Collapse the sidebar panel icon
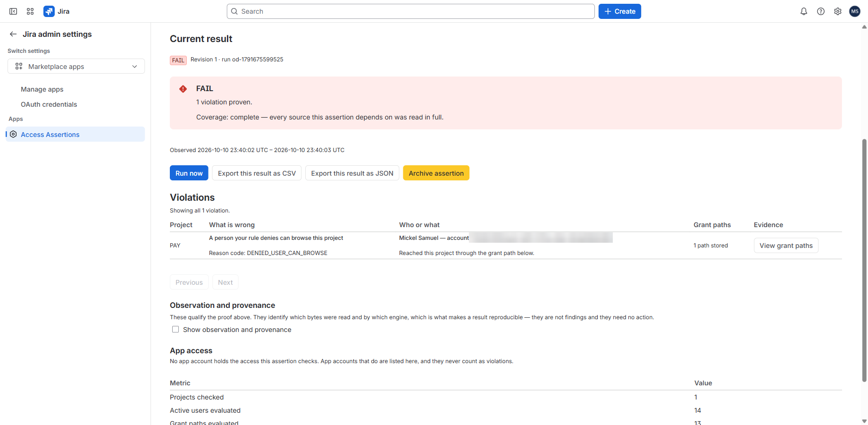 [x=13, y=11]
